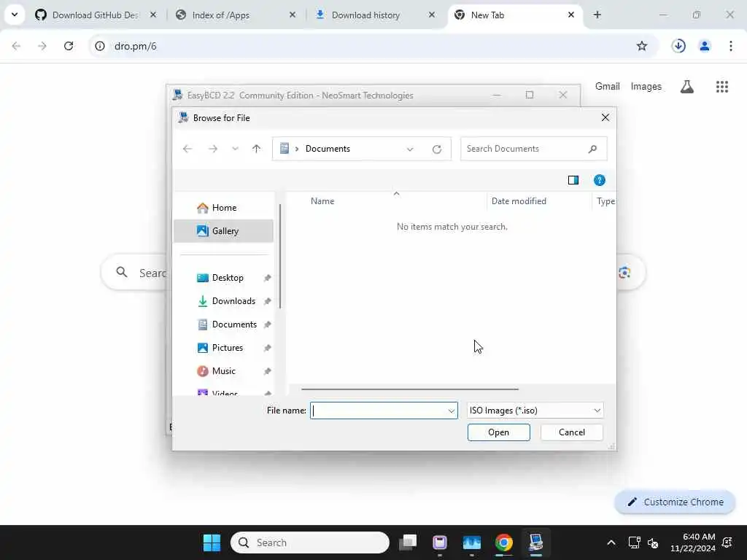
Task: Click the Back arrow in Browse dialog
Action: pyautogui.click(x=187, y=149)
